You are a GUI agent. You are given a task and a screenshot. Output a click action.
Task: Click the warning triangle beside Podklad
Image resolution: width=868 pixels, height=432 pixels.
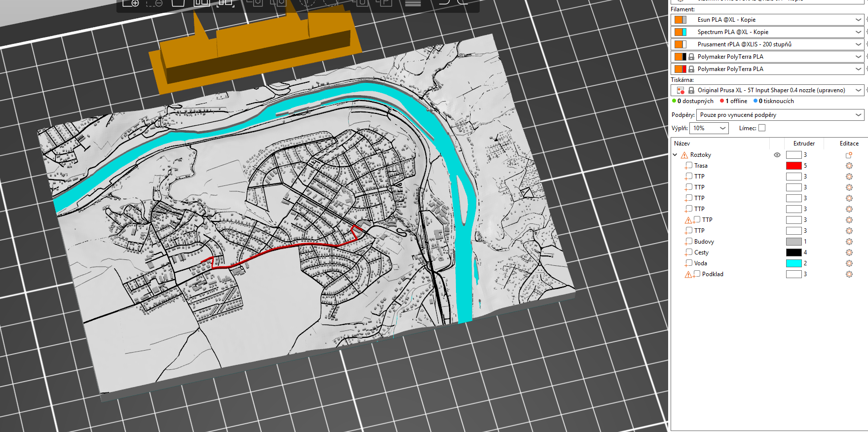coord(688,275)
